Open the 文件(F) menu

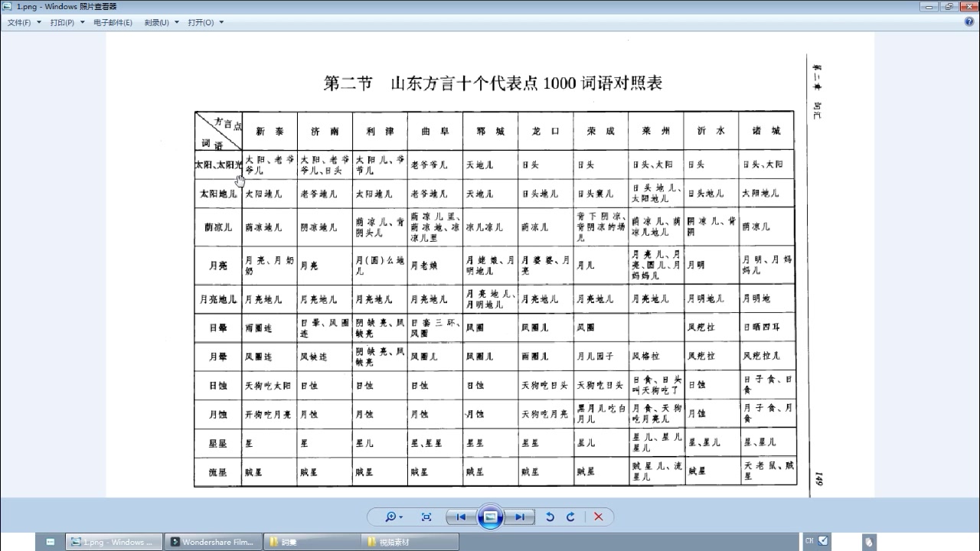(24, 22)
